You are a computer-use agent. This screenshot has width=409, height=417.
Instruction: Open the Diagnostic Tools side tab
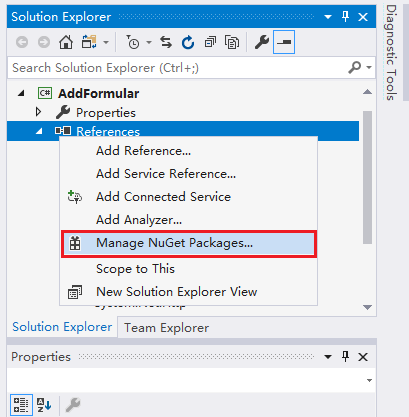(391, 52)
